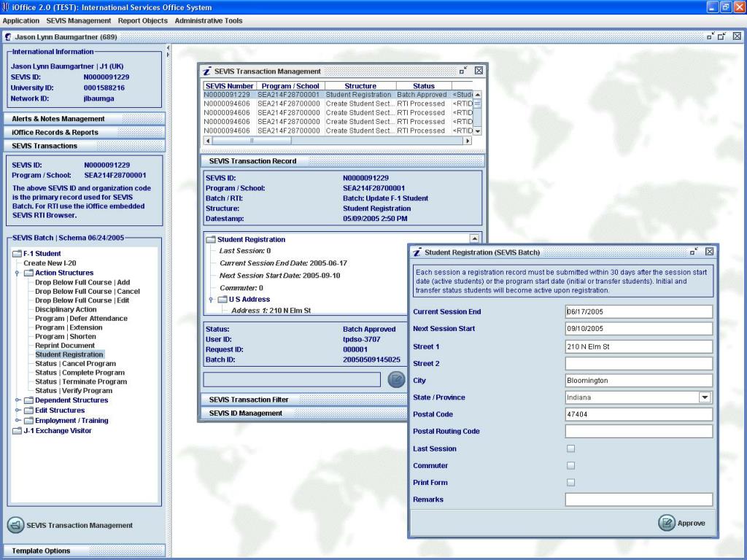Open the State / Province dropdown
Image resolution: width=747 pixels, height=560 pixels.
click(x=705, y=397)
